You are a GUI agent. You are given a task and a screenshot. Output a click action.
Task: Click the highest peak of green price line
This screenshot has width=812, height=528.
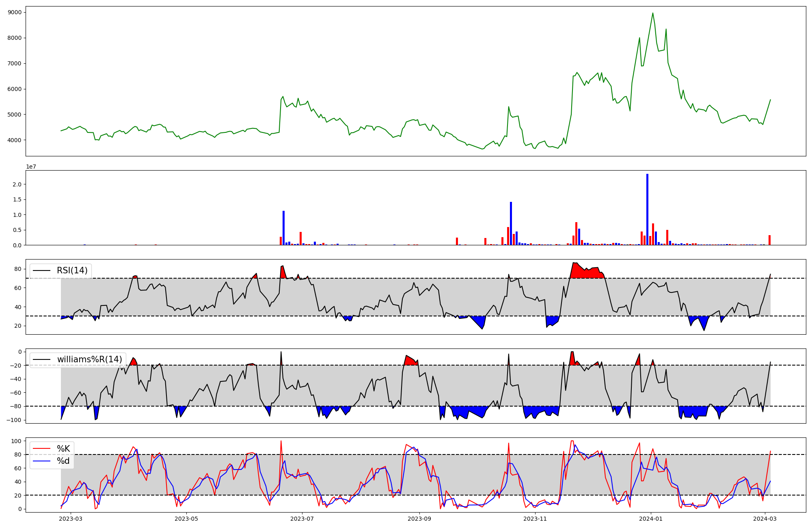point(652,13)
